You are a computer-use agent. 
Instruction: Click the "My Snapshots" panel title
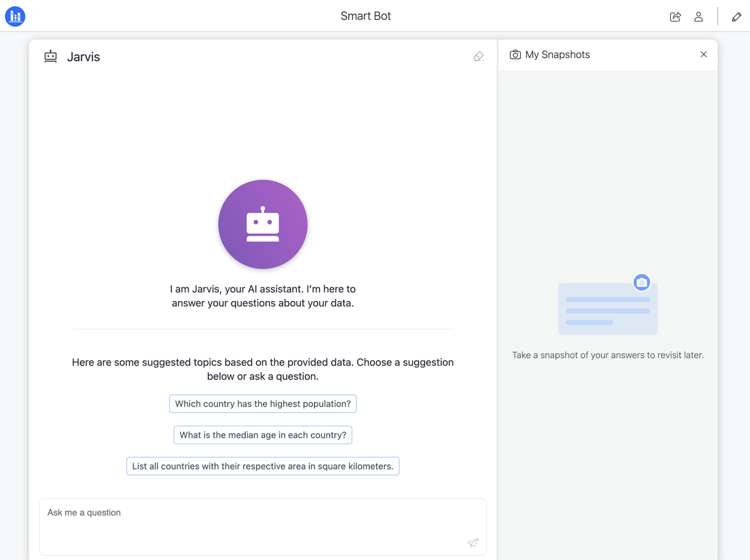tap(557, 54)
